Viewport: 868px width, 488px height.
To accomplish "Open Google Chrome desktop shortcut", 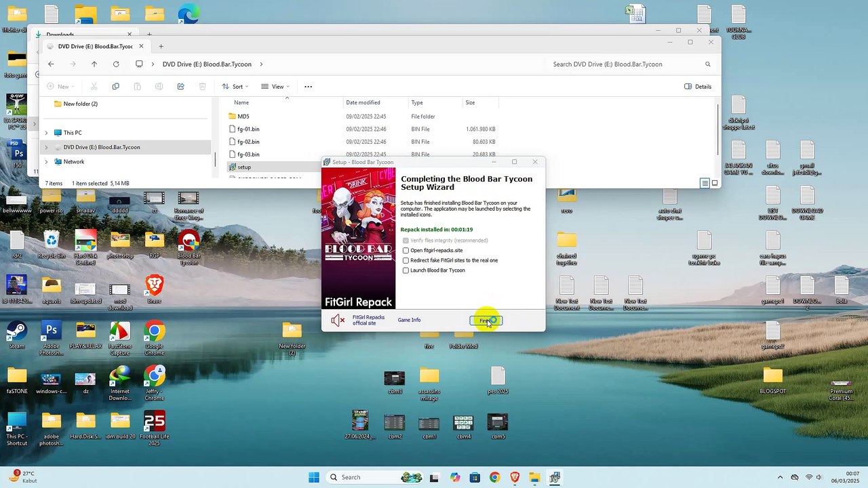I will pos(154,338).
